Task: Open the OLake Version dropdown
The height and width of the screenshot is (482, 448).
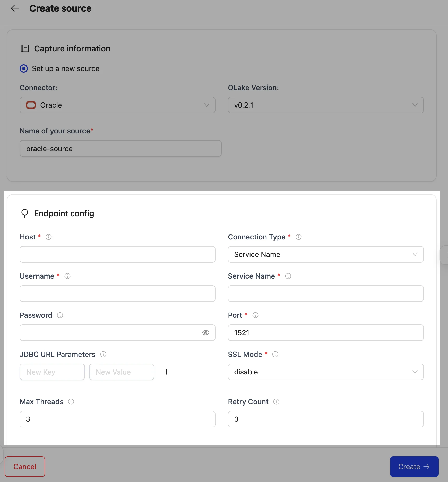Action: 325,105
